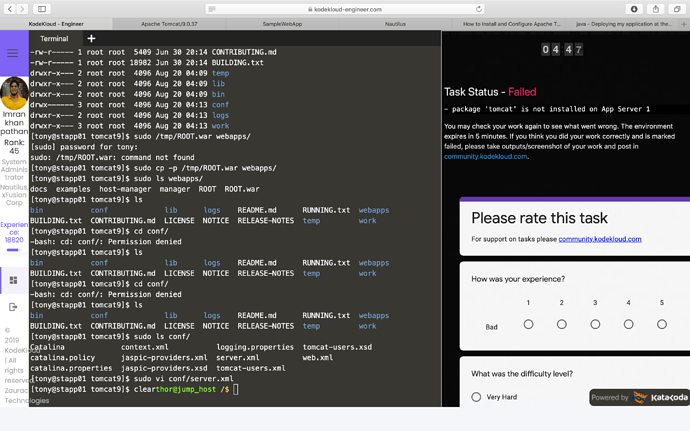The image size is (690, 431).
Task: Open community.kodekloud.com link in task status
Action: tap(485, 157)
